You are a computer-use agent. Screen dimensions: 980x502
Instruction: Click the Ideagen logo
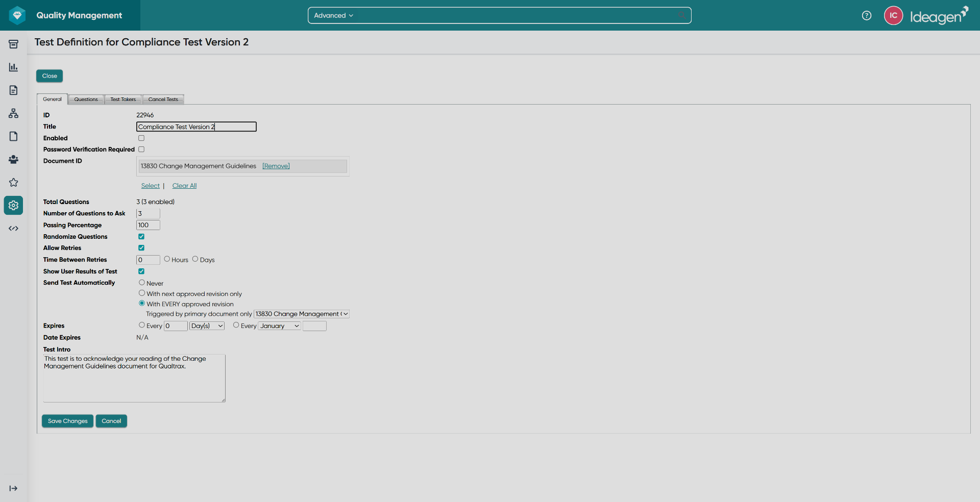[x=939, y=16]
